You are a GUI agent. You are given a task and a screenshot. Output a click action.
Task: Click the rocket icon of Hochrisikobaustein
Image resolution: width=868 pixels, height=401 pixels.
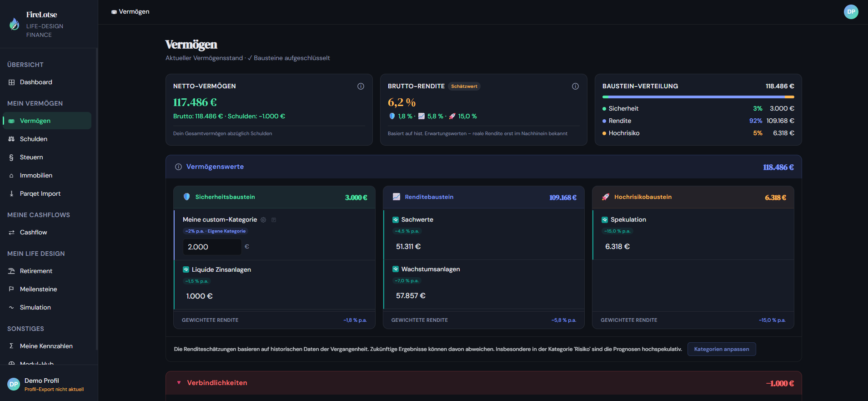click(605, 197)
